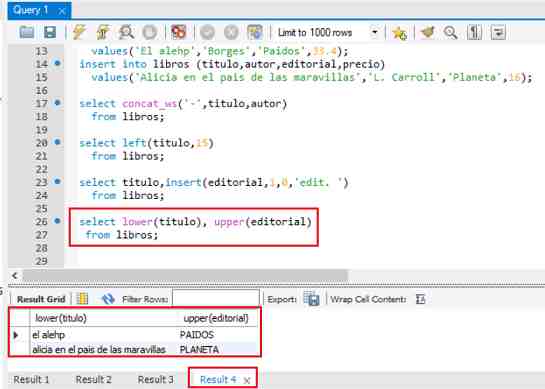Save snippet star icon
The width and height of the screenshot is (545, 389).
coord(399,33)
